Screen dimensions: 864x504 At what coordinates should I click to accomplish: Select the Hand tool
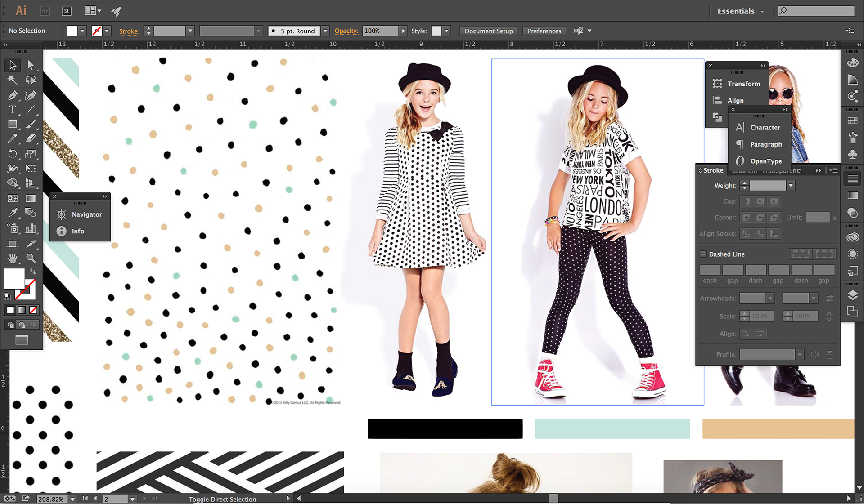point(13,258)
